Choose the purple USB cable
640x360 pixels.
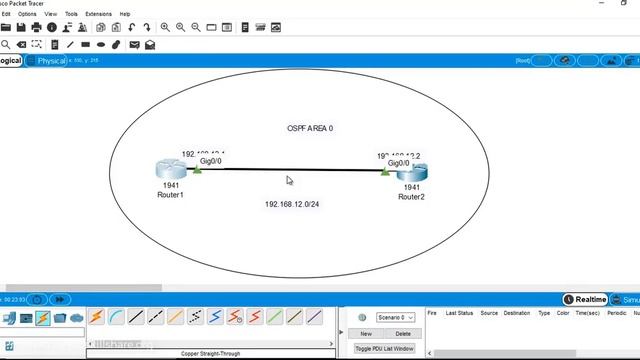[314, 317]
